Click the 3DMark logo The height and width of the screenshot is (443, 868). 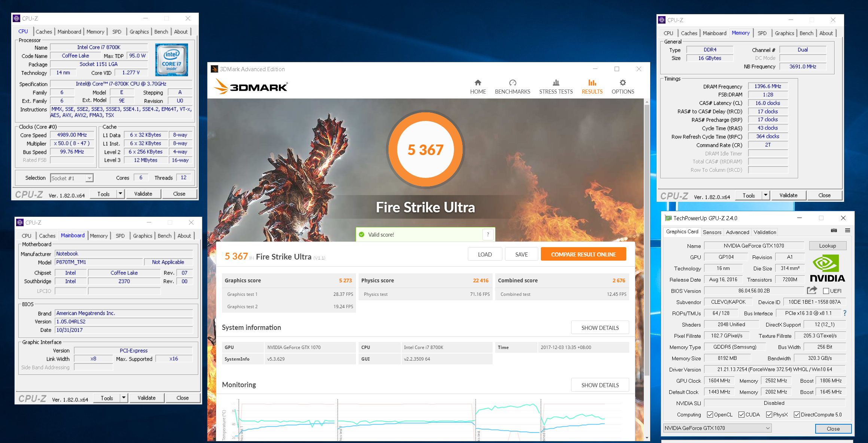250,87
